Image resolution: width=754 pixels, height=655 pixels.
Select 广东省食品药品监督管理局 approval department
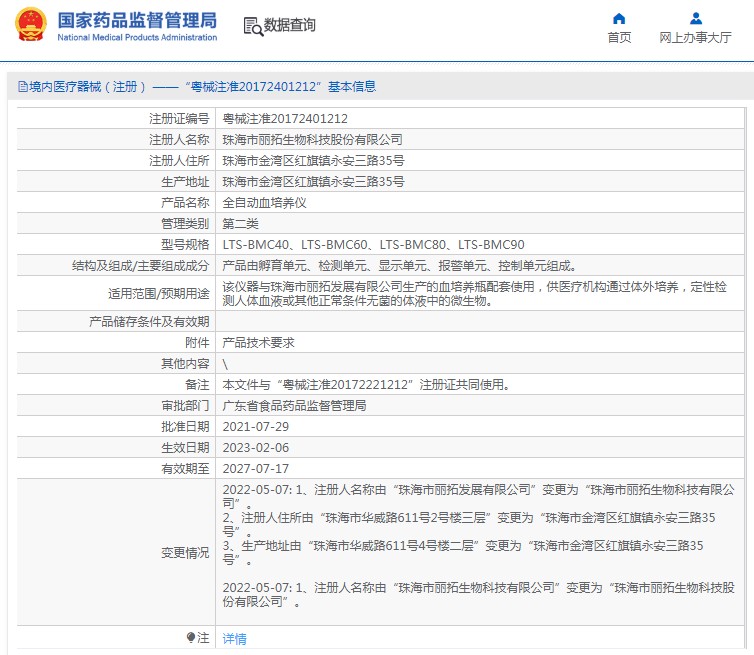pos(294,406)
